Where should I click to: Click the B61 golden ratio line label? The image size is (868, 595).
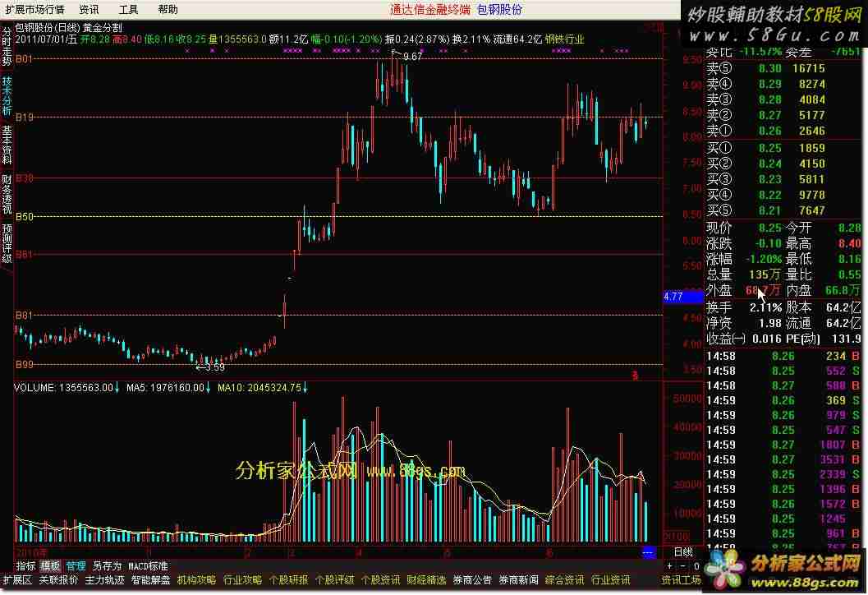click(x=25, y=254)
